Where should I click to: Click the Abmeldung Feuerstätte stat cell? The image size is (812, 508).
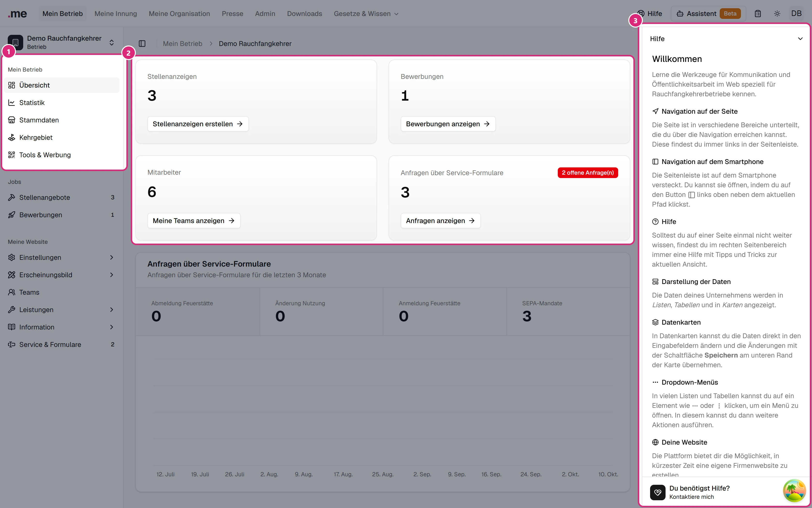(x=198, y=312)
